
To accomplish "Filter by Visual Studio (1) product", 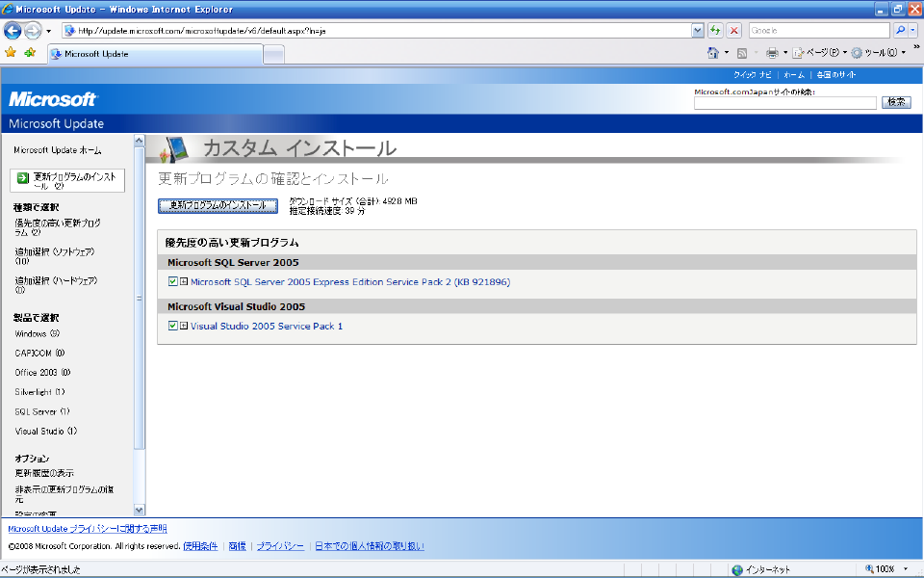I will point(46,432).
